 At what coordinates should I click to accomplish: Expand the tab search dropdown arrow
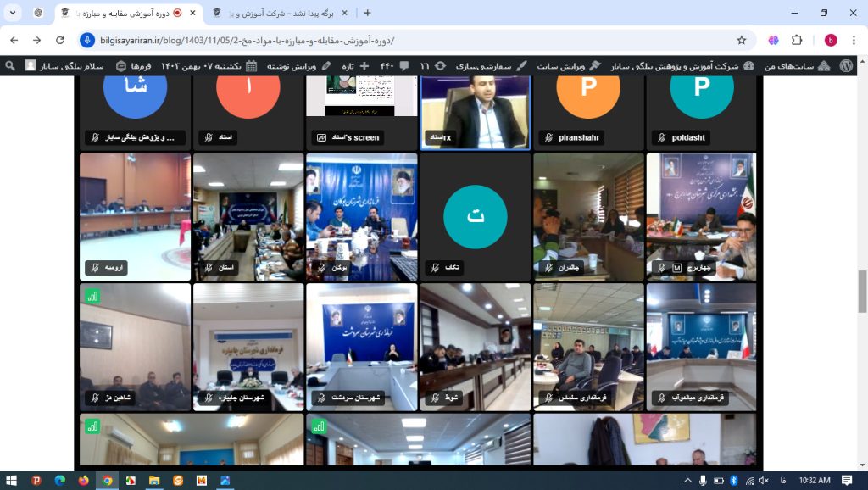point(12,13)
